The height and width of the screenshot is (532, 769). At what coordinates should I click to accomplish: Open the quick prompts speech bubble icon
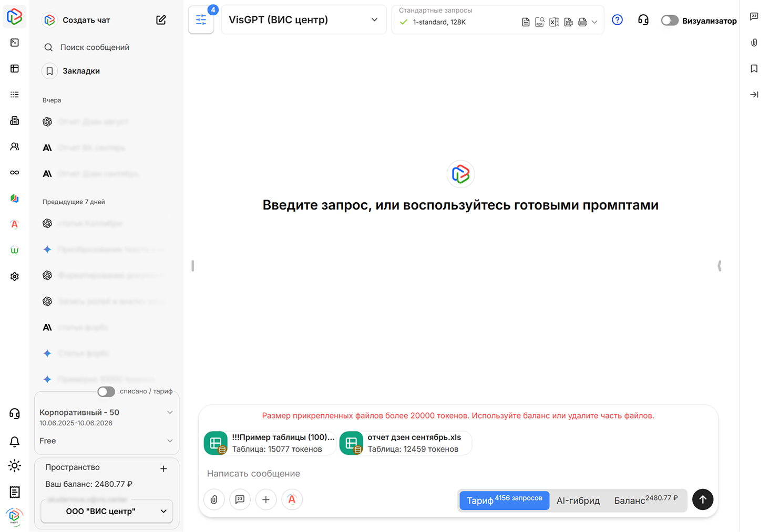pyautogui.click(x=240, y=499)
